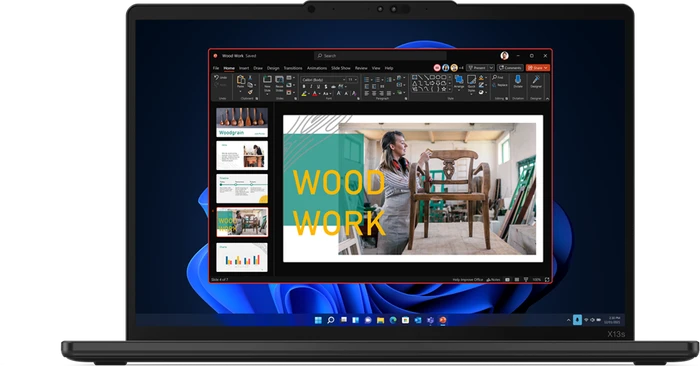Open Microsoft Teams from taskbar

(430, 320)
